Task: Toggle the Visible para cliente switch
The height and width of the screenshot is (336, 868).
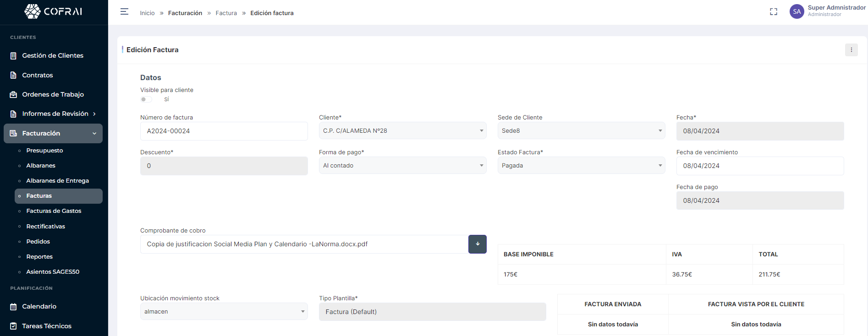Action: pyautogui.click(x=146, y=99)
